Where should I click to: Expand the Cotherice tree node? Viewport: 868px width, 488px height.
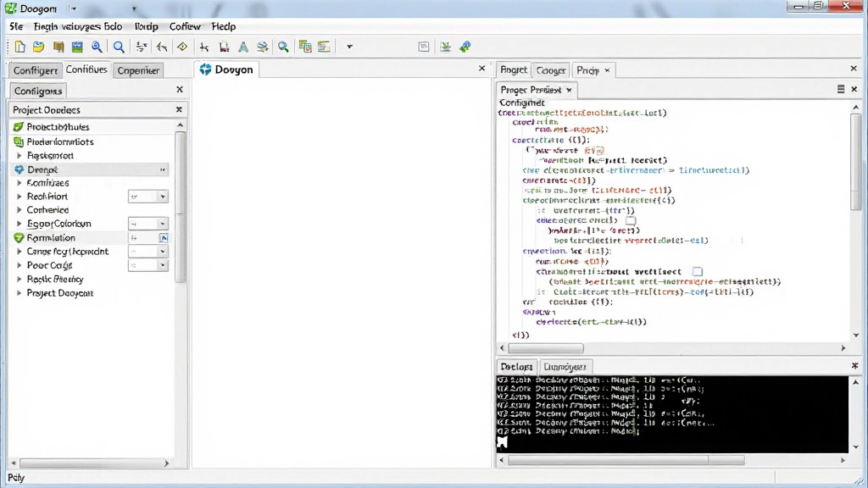19,210
